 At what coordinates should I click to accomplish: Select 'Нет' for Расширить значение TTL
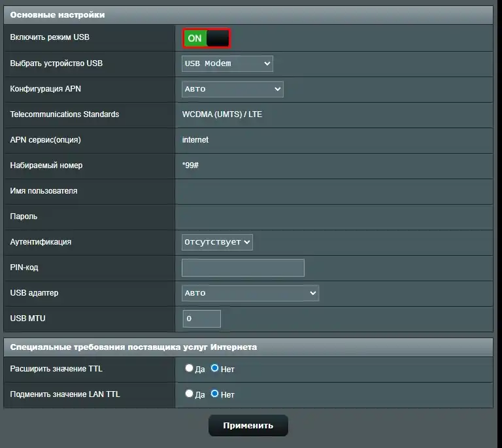pos(214,368)
